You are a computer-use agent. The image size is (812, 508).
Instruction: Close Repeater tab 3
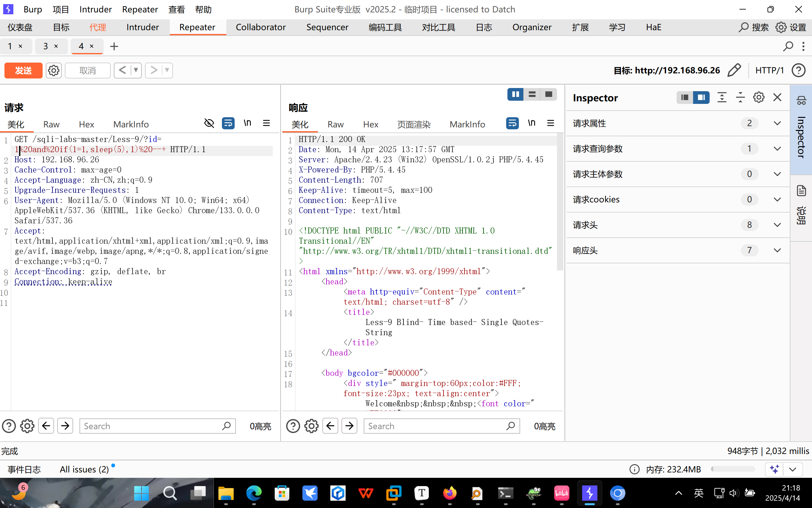(x=56, y=46)
